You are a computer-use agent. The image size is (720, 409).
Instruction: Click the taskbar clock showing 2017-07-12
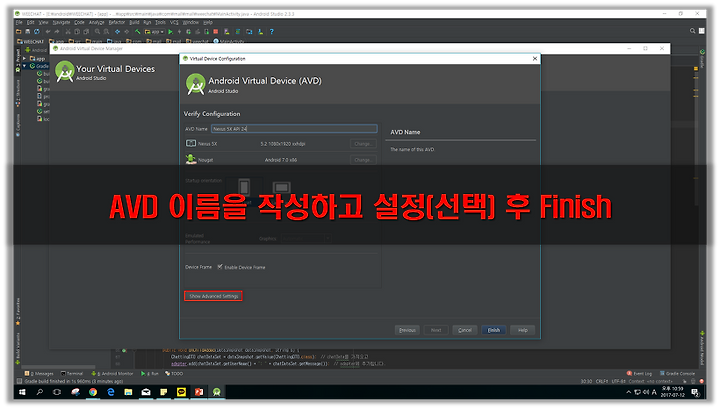pyautogui.click(x=672, y=392)
